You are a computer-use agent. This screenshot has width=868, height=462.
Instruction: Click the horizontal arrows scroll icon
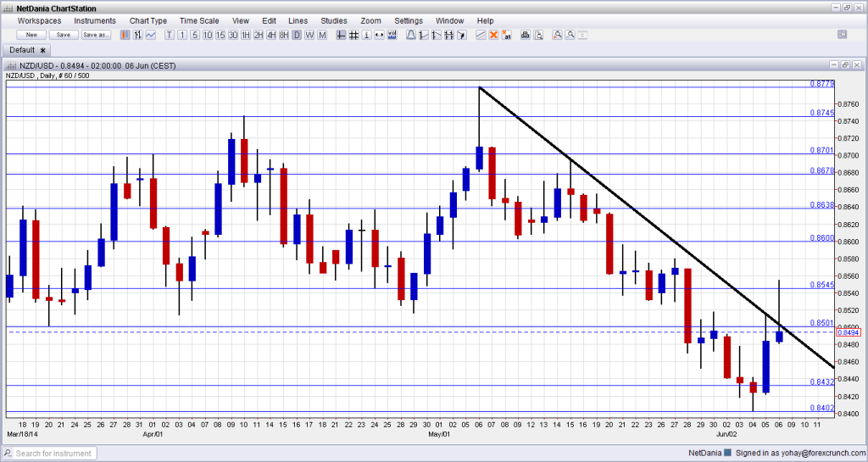(379, 35)
